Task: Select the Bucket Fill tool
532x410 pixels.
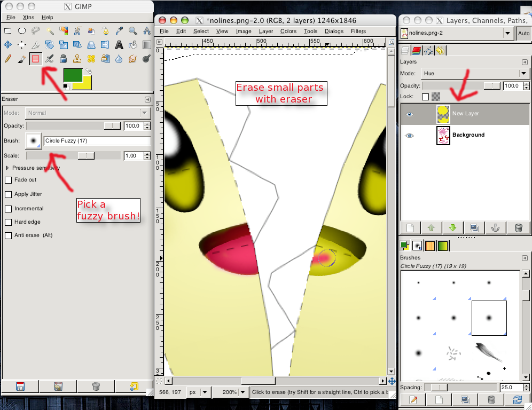Action: pos(133,45)
